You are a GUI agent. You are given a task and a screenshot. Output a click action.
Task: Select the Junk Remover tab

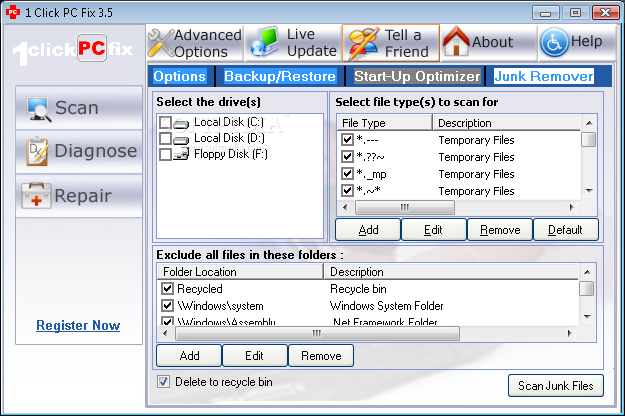(x=544, y=77)
